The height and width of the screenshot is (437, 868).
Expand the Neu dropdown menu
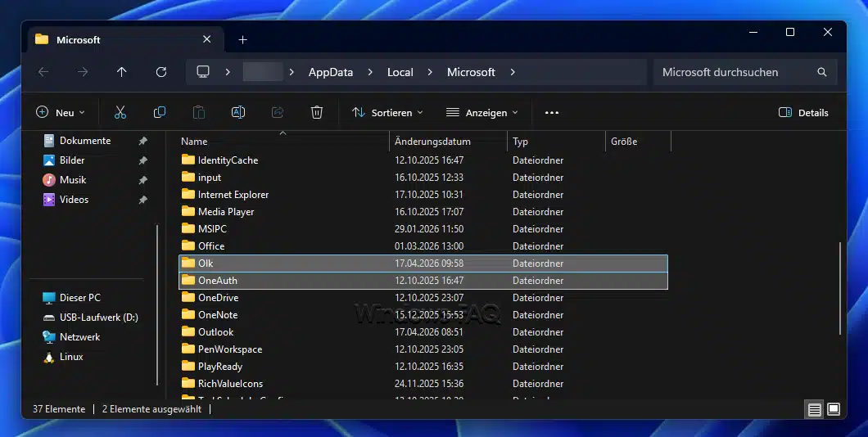(60, 113)
